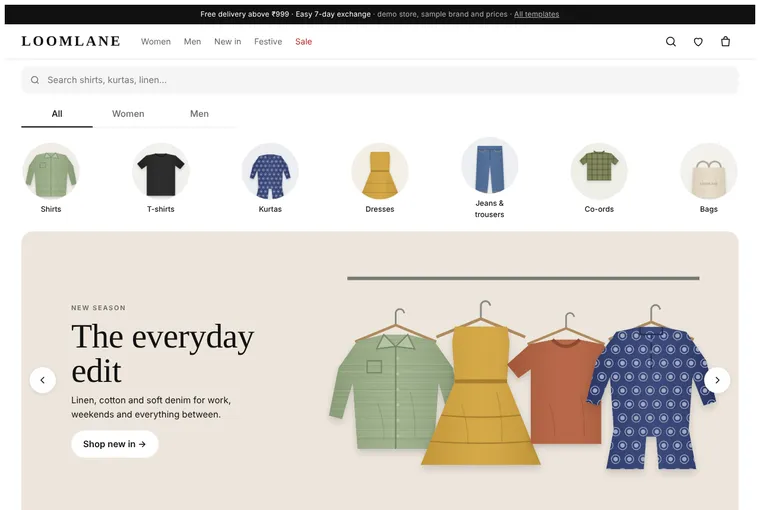Image resolution: width=760 pixels, height=510 pixels.
Task: Open the Men navigation menu
Action: pos(192,42)
